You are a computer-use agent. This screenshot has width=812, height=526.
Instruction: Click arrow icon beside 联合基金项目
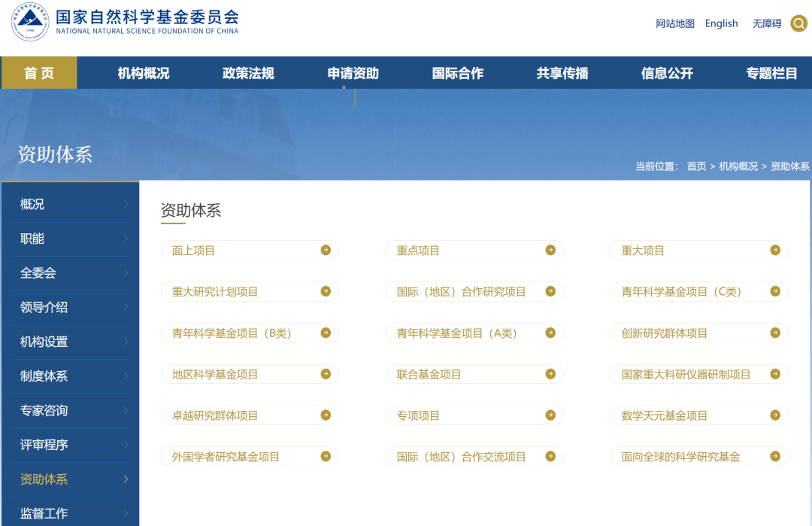pyautogui.click(x=550, y=374)
